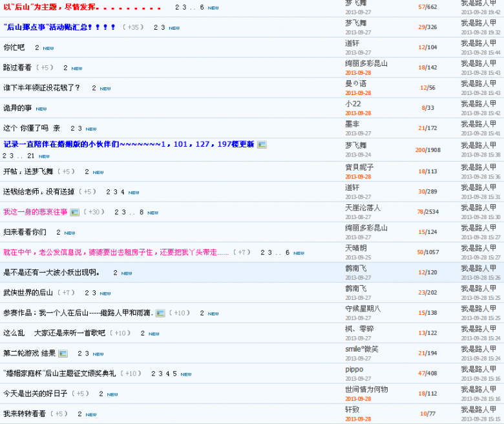Open the thread 这个 你懂了吗 亲
The height and width of the screenshot is (424, 504).
pos(31,128)
